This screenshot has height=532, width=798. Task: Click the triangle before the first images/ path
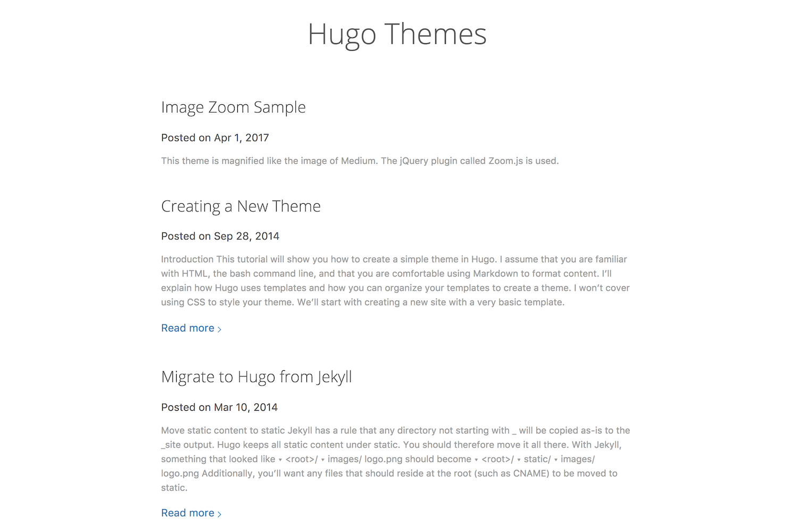tap(323, 459)
